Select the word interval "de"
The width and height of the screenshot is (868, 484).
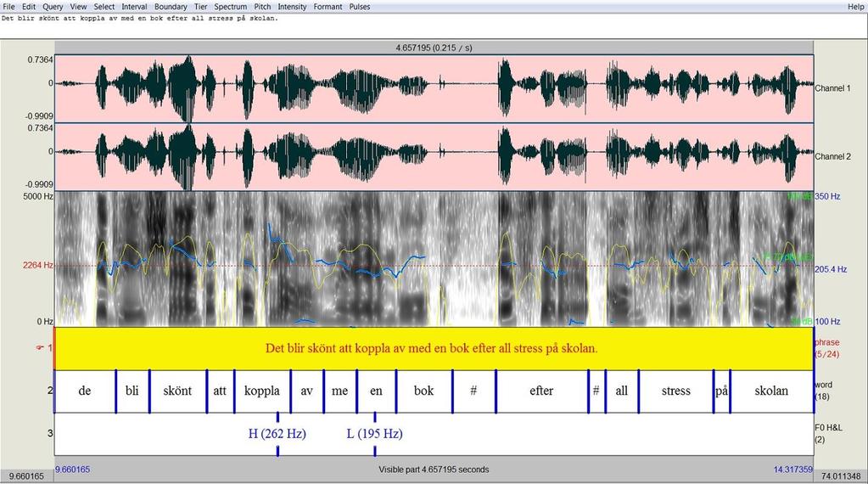tap(85, 391)
